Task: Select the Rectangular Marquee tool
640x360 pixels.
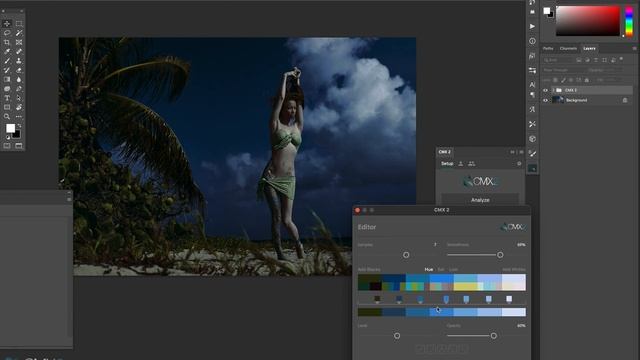Action: click(19, 24)
